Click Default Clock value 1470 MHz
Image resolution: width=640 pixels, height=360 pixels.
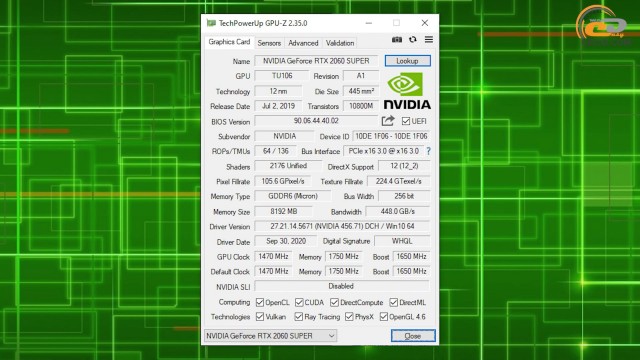[x=273, y=271]
